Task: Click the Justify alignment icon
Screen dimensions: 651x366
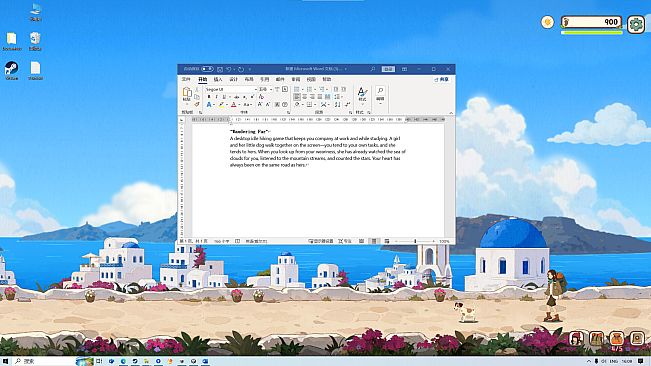Action: click(320, 97)
